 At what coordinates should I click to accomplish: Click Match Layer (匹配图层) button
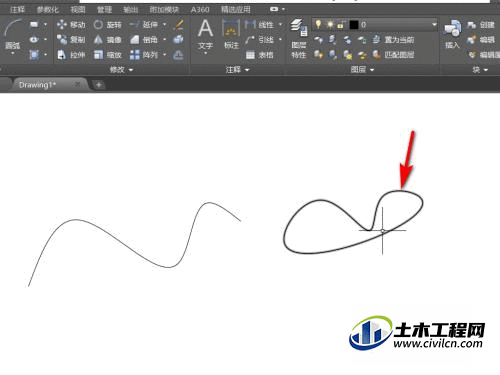coord(393,55)
